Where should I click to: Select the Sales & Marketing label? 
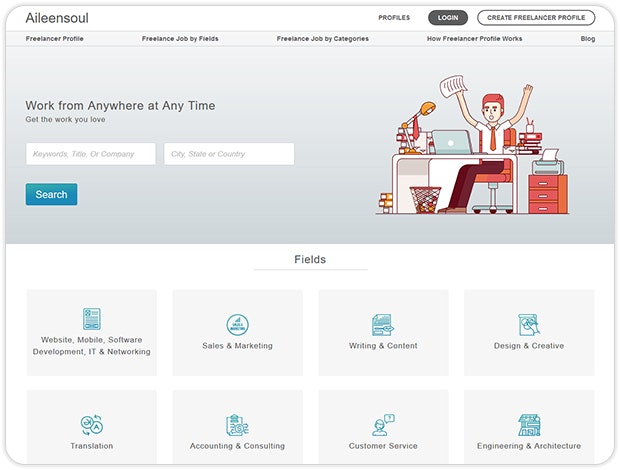pos(237,345)
